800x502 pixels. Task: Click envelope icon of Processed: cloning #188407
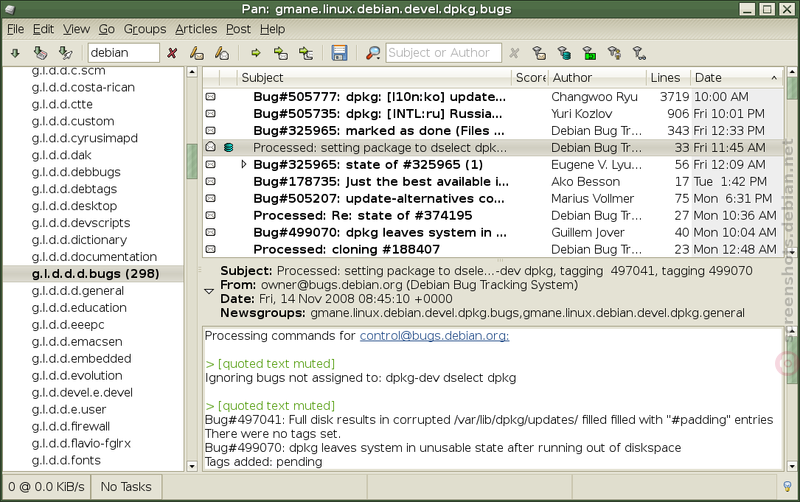point(210,249)
